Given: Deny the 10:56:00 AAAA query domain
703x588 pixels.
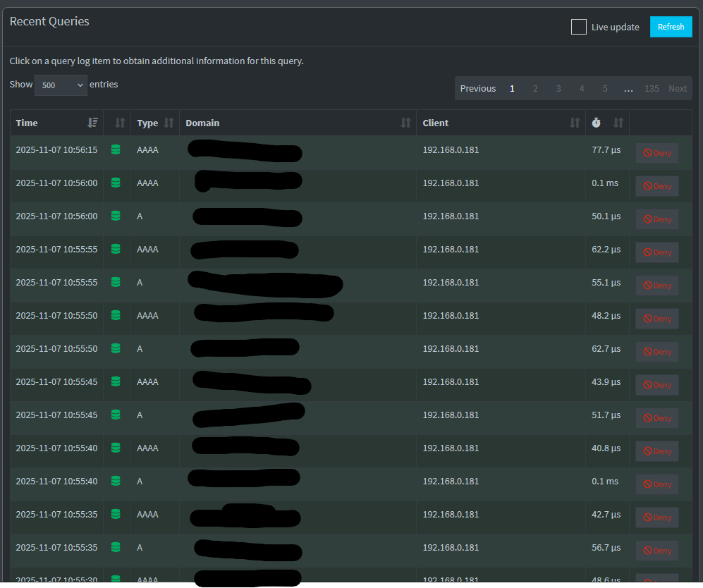Looking at the screenshot, I should (x=657, y=186).
